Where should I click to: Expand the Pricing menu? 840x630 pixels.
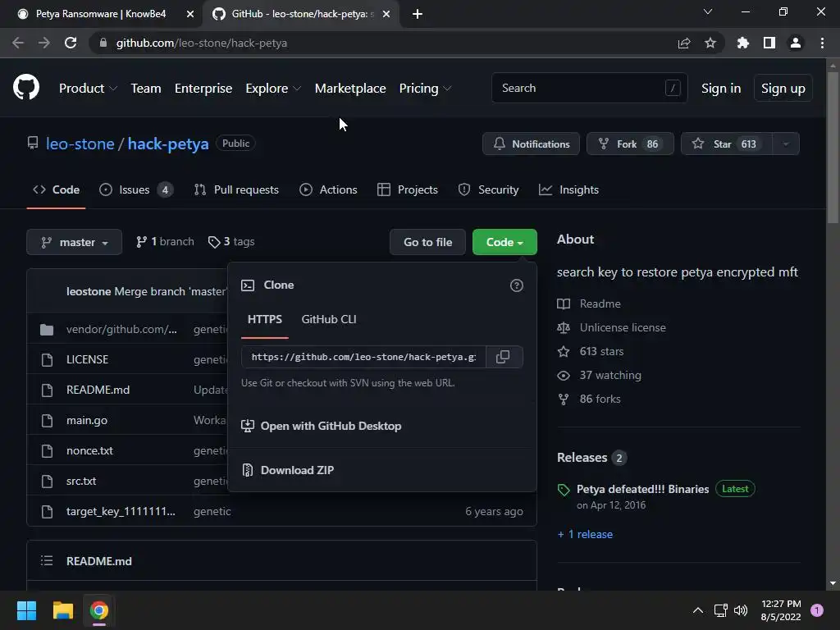(426, 89)
